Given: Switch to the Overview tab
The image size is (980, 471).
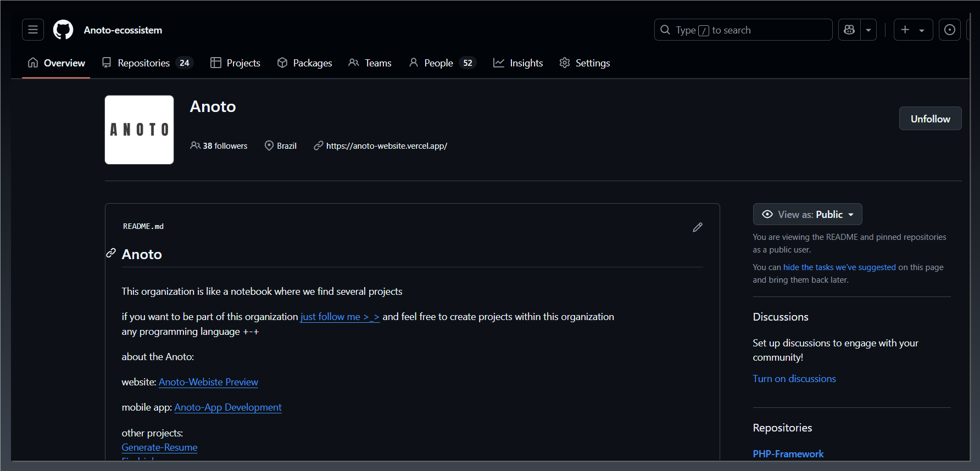Looking at the screenshot, I should (56, 63).
